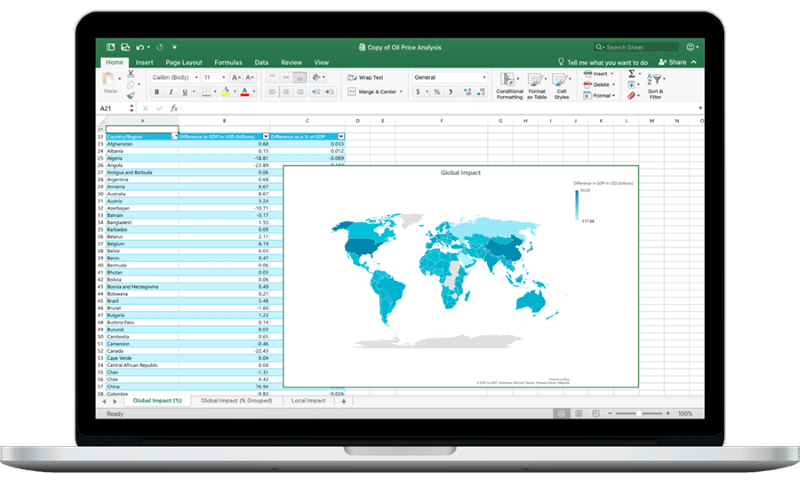Switch to the Local Impact sheet tab
The image size is (800, 480).
tap(308, 400)
